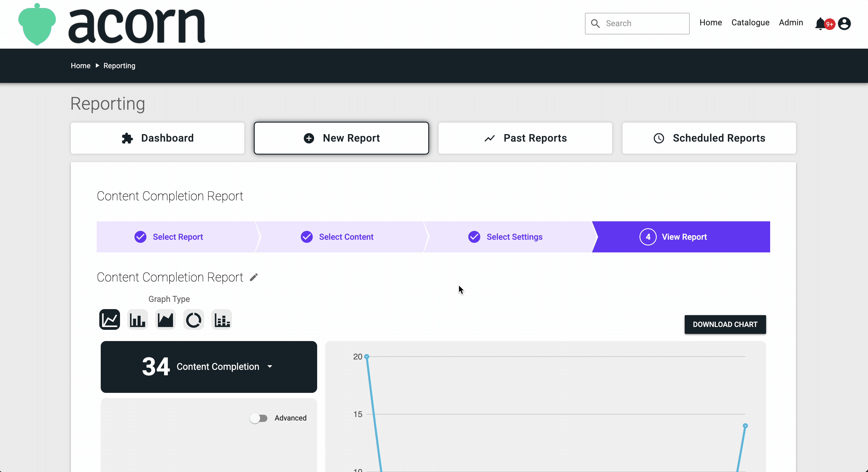
Task: Click the puzzle piece Dashboard icon
Action: point(127,138)
